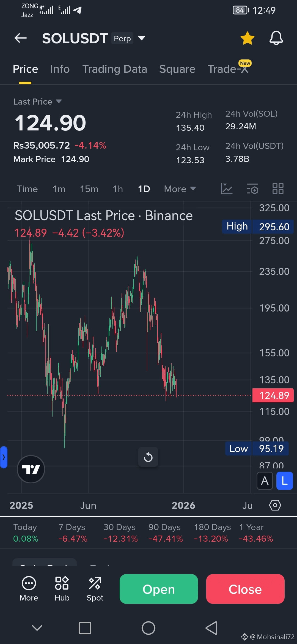Tap the red Close button
This screenshot has width=297, height=644.
(245, 589)
